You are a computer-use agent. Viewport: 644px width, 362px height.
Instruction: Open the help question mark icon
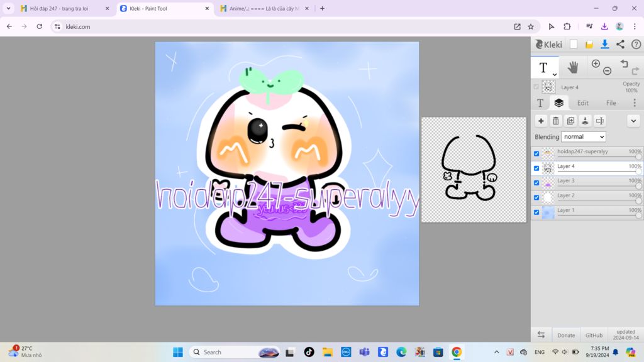[635, 45]
